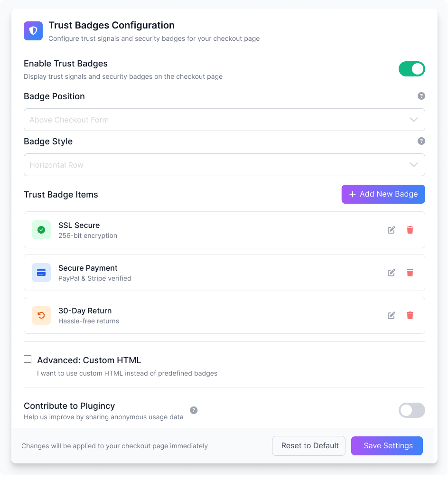Screen dimensions: 448x481
Task: Open the Badge Style dropdown
Action: (224, 165)
